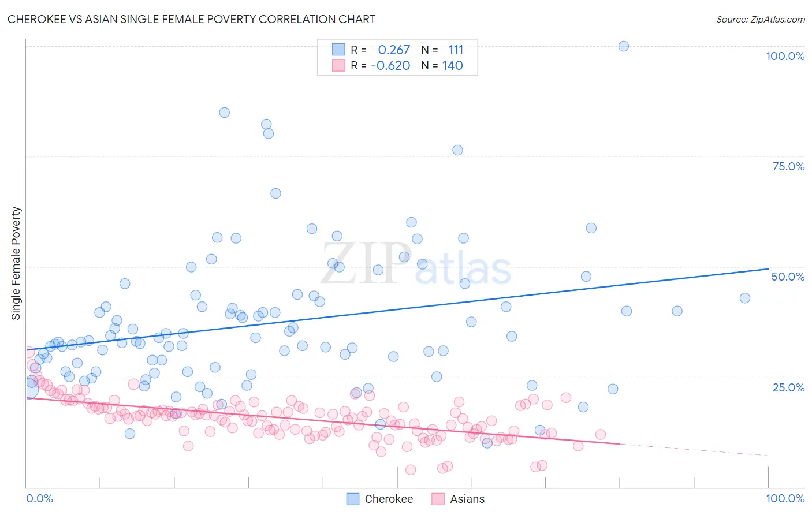The height and width of the screenshot is (515, 812).
Task: Open the Source: ZipAtlas.com link
Action: (761, 19)
